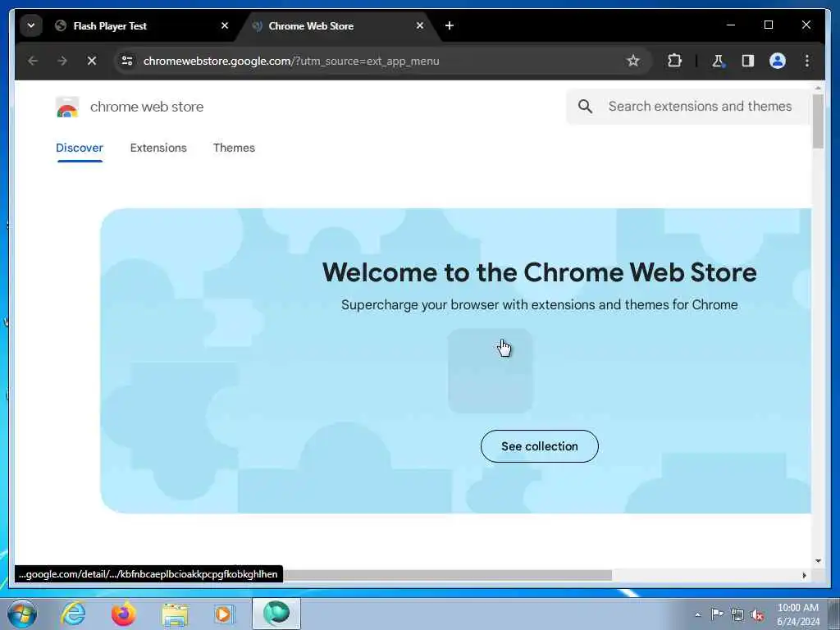Stop loading the page

click(x=92, y=61)
